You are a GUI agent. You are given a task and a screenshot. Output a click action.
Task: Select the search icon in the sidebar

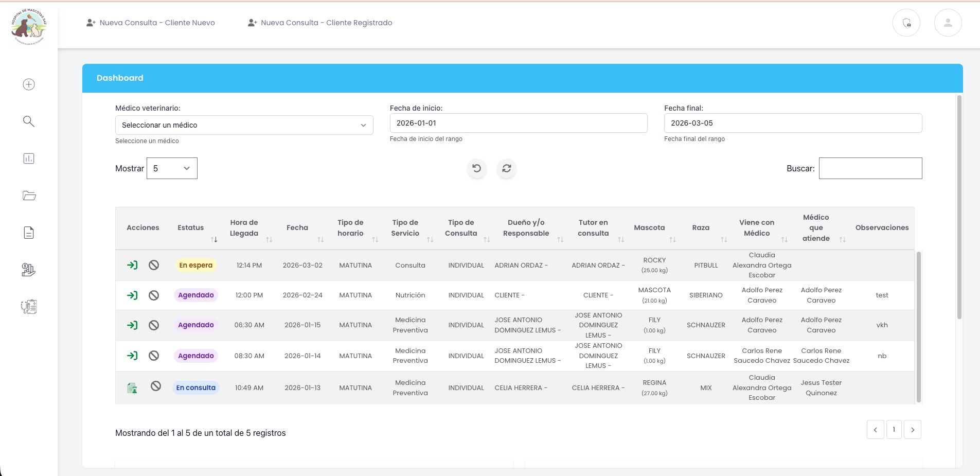28,121
